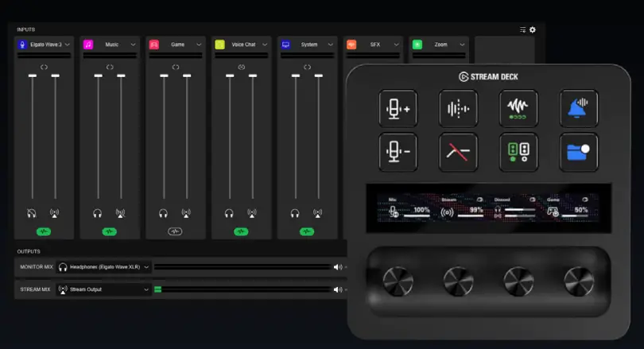Screen dimensions: 644x349
Task: Disable the green effects button on Voice Chat
Action: pyautogui.click(x=241, y=231)
